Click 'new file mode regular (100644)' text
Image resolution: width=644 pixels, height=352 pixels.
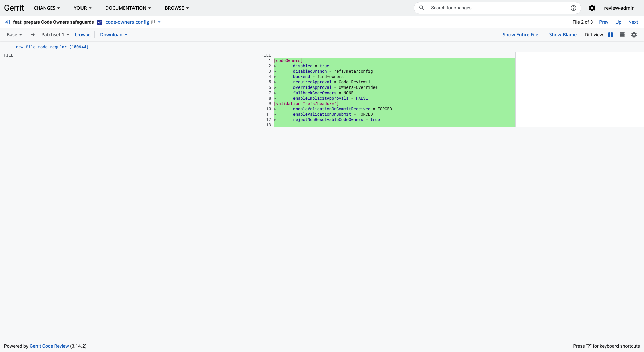click(52, 47)
